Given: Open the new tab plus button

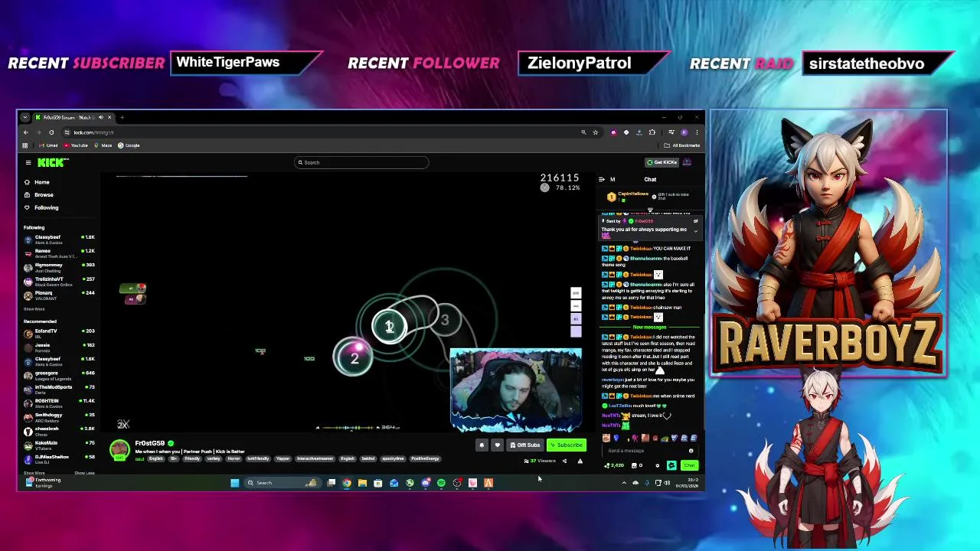Looking at the screenshot, I should coord(122,117).
